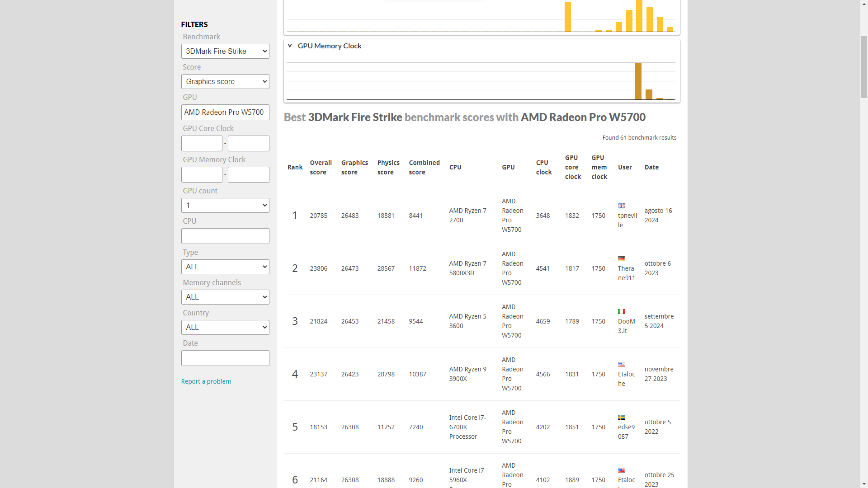Open the Benchmark dropdown showing 3DMark Fire Strike

point(225,51)
